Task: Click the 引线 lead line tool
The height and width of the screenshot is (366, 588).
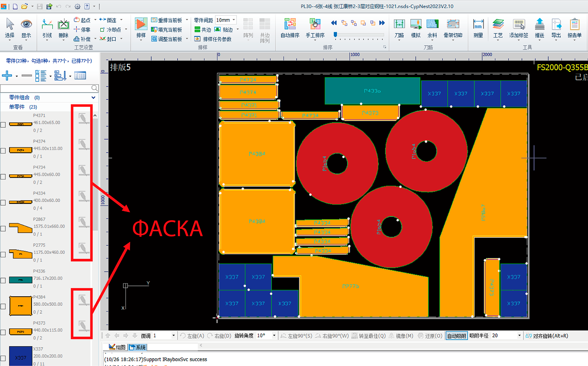Action: click(47, 24)
